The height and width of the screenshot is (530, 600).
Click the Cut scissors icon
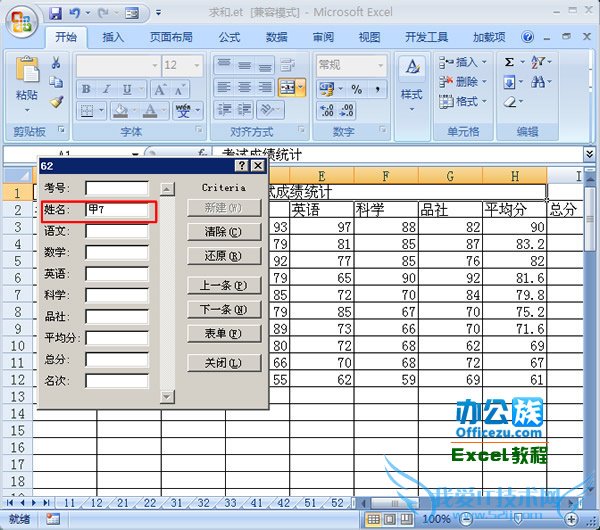pos(56,62)
